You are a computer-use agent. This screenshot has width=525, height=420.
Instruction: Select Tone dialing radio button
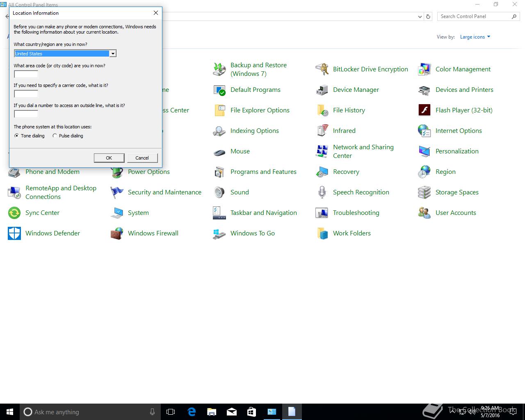(x=16, y=136)
